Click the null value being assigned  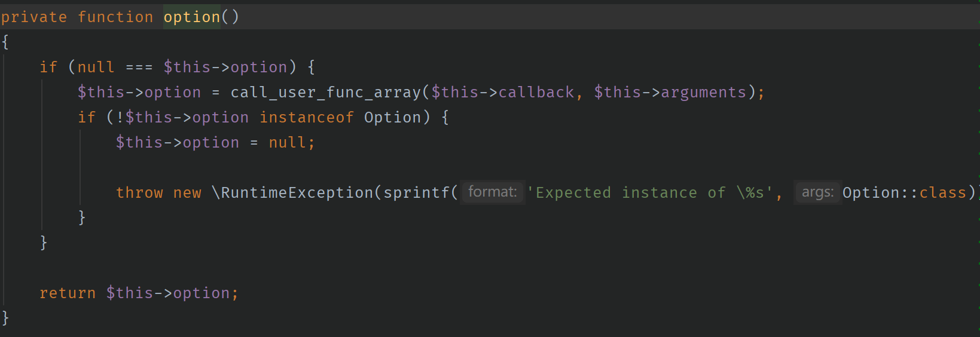287,142
